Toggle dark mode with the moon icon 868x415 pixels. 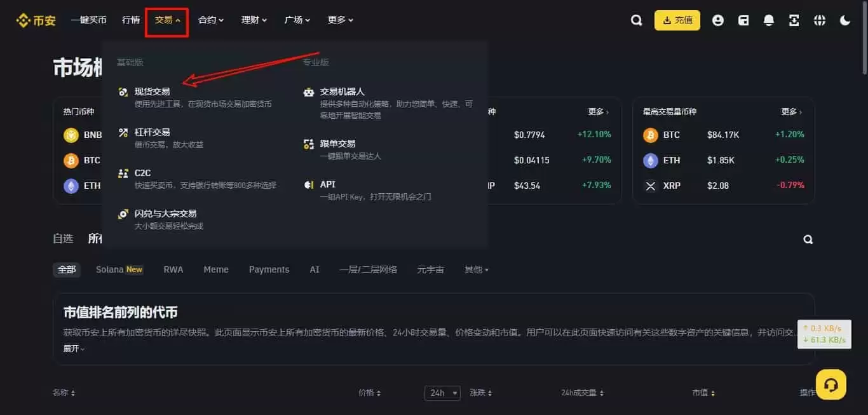tap(845, 20)
